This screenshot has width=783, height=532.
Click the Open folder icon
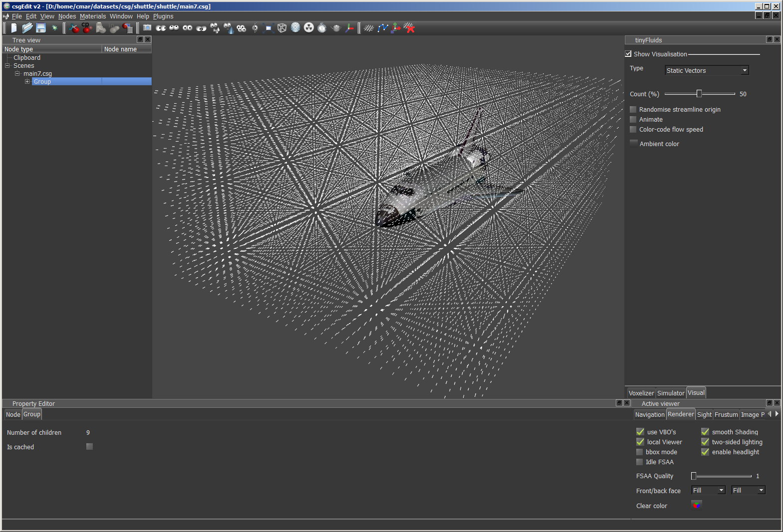pyautogui.click(x=27, y=28)
